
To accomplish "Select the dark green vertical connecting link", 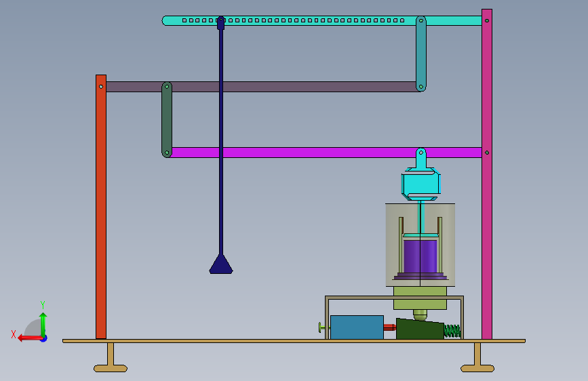I will click(x=167, y=119).
